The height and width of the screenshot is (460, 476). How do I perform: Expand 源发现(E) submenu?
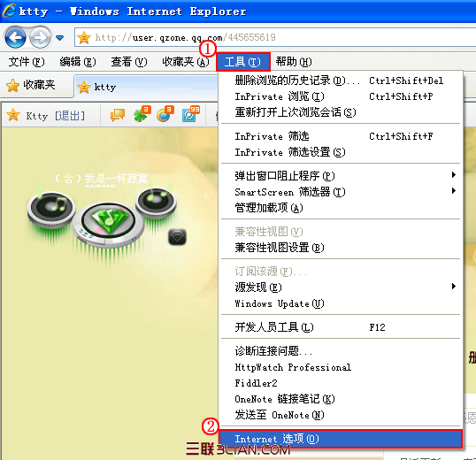[x=341, y=287]
